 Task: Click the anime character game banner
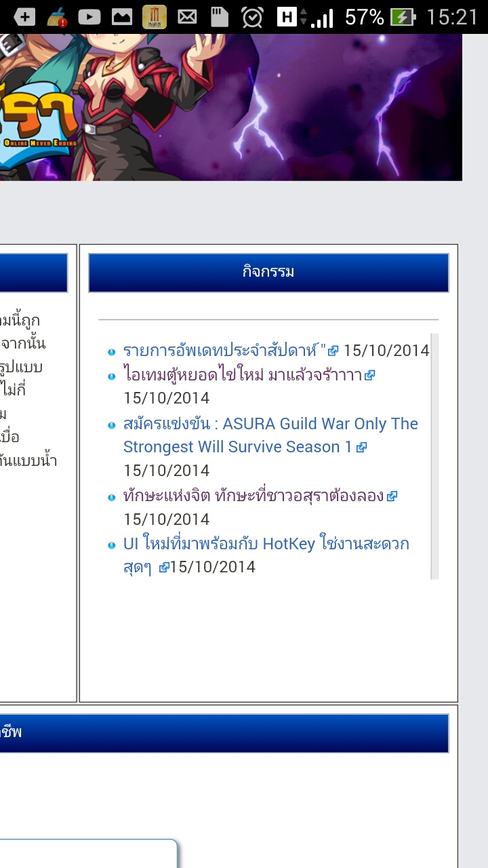230,107
